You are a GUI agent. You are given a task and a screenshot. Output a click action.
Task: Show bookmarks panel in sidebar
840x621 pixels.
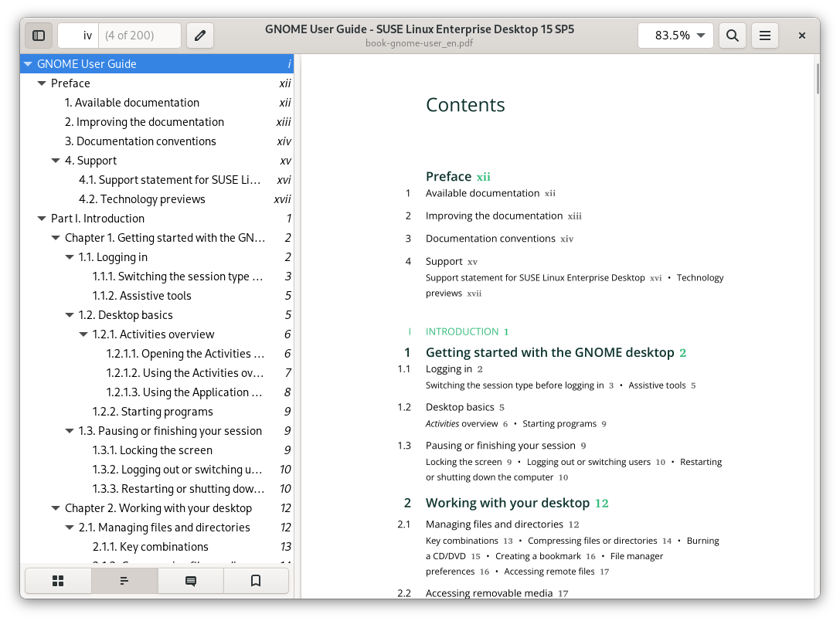click(256, 581)
